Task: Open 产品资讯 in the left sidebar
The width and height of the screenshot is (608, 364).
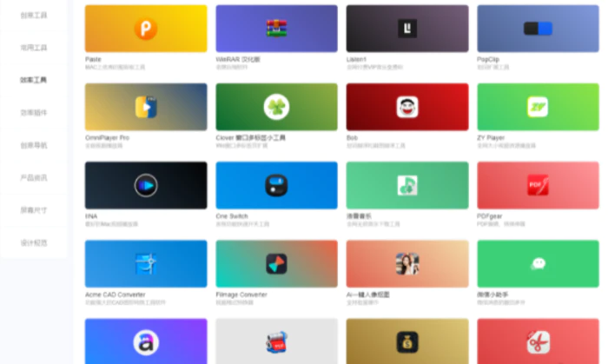Action: tap(34, 177)
